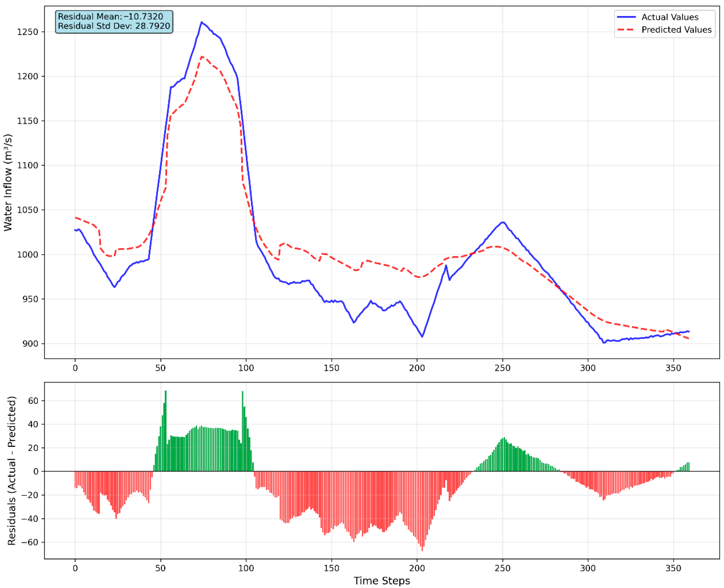The height and width of the screenshot is (588, 724).
Task: Click the 'Residual Mean: −10.7320' text
Action: pyautogui.click(x=110, y=17)
